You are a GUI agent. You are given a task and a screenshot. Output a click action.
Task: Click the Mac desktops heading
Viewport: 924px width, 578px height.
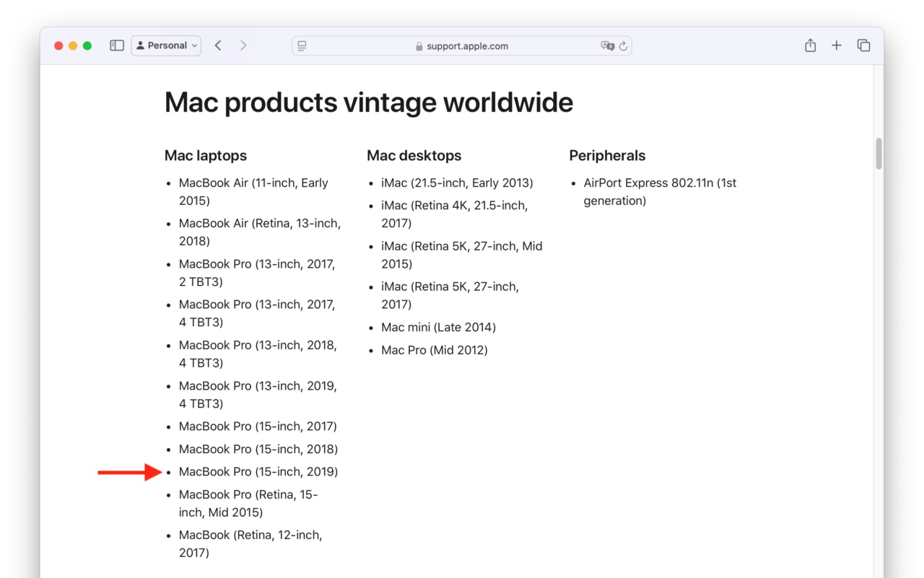(x=414, y=155)
